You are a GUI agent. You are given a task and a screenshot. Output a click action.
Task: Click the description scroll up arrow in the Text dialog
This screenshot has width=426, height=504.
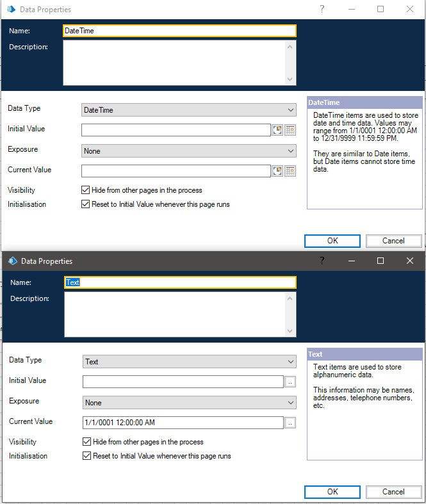point(290,298)
